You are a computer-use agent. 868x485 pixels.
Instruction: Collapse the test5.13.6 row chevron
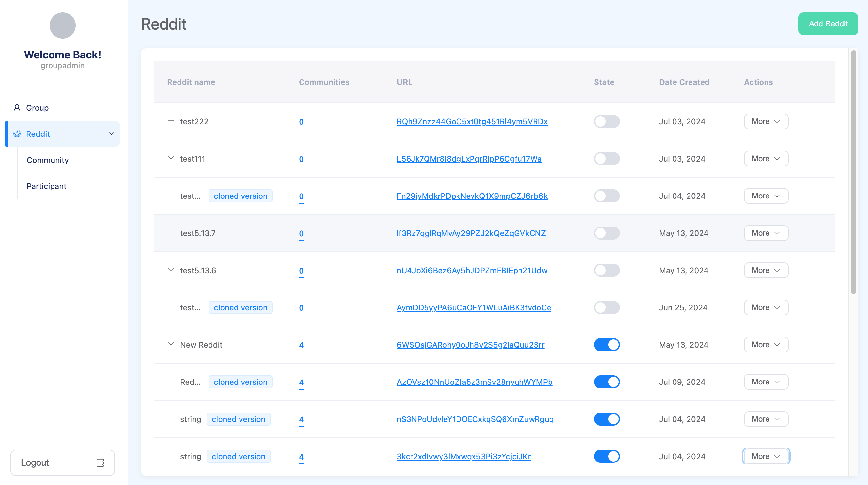point(171,270)
